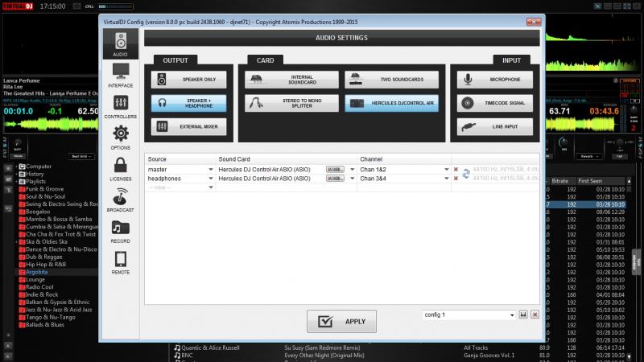Select Two Soundcards card option
The height and width of the screenshot is (362, 644).
coord(392,80)
